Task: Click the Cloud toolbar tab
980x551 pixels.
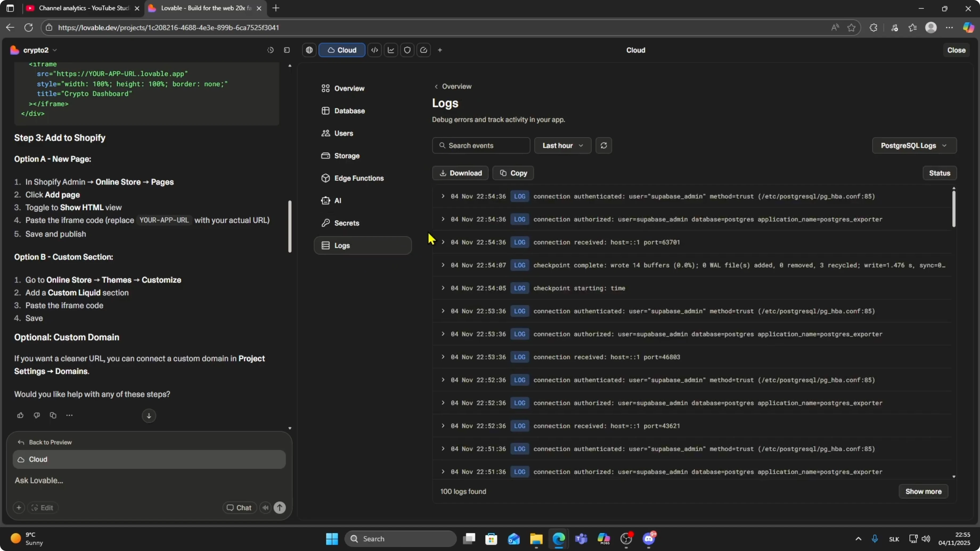Action: 342,50
